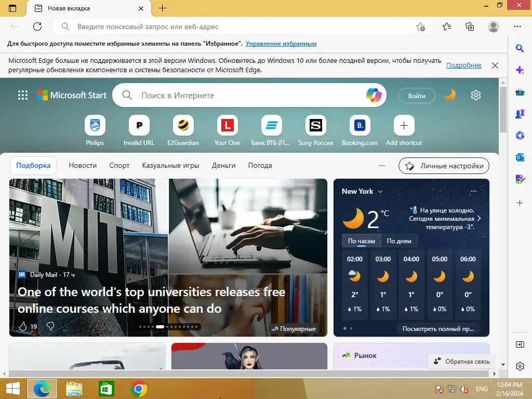Screen dimensions: 532x399
Task: Select the Погода feed tab
Action: pos(260,166)
